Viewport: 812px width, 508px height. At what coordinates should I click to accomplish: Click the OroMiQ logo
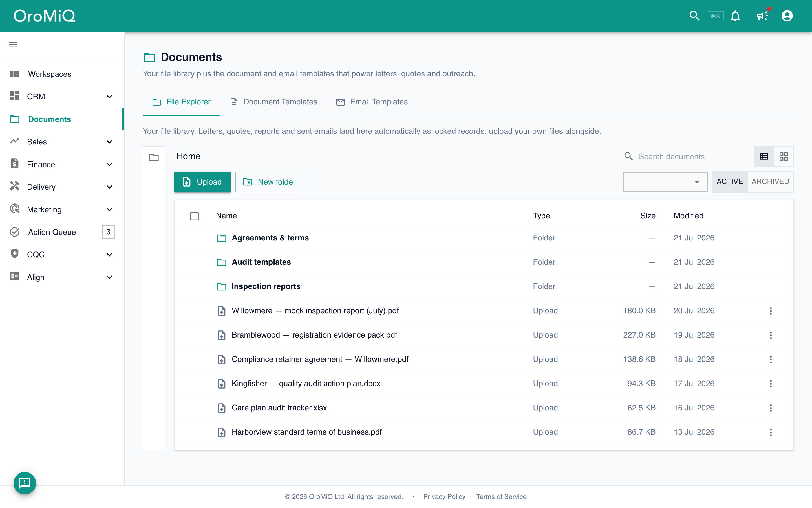(x=44, y=16)
